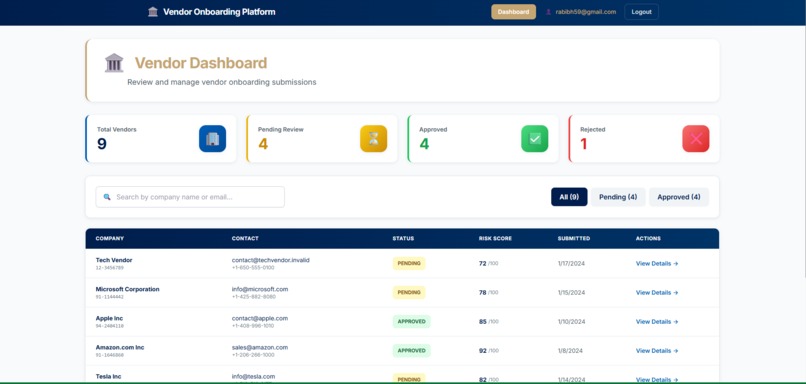The image size is (806, 384).
Task: Click the submitted date 1/10/2024
Action: tap(571, 321)
